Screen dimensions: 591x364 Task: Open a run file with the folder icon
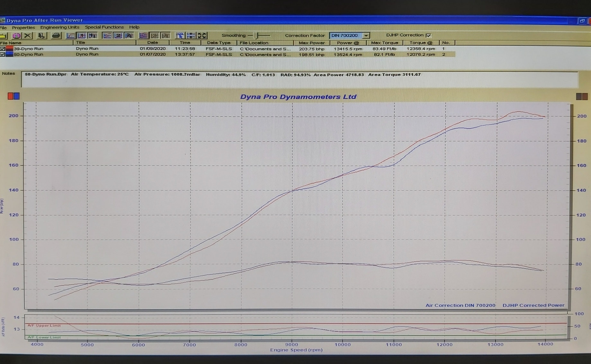coord(3,36)
